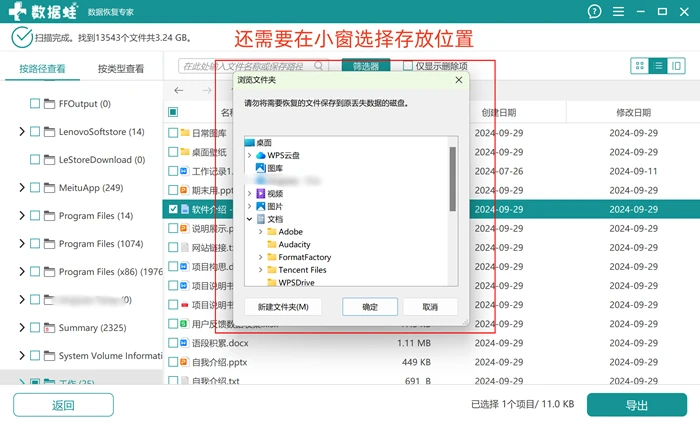Viewport: 700px width, 428px height.
Task: Open the hamburger menu in title bar
Action: [618, 12]
